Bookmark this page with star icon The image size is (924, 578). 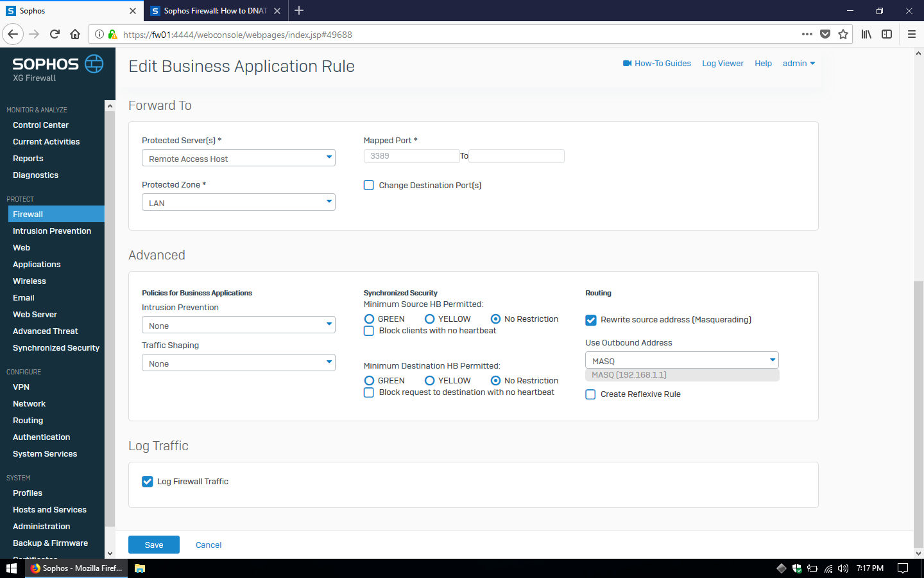843,34
